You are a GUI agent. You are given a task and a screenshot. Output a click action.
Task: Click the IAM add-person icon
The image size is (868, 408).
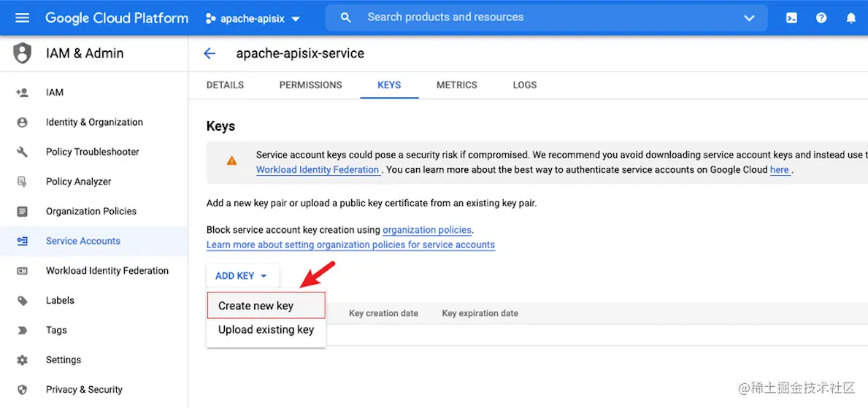tap(22, 93)
